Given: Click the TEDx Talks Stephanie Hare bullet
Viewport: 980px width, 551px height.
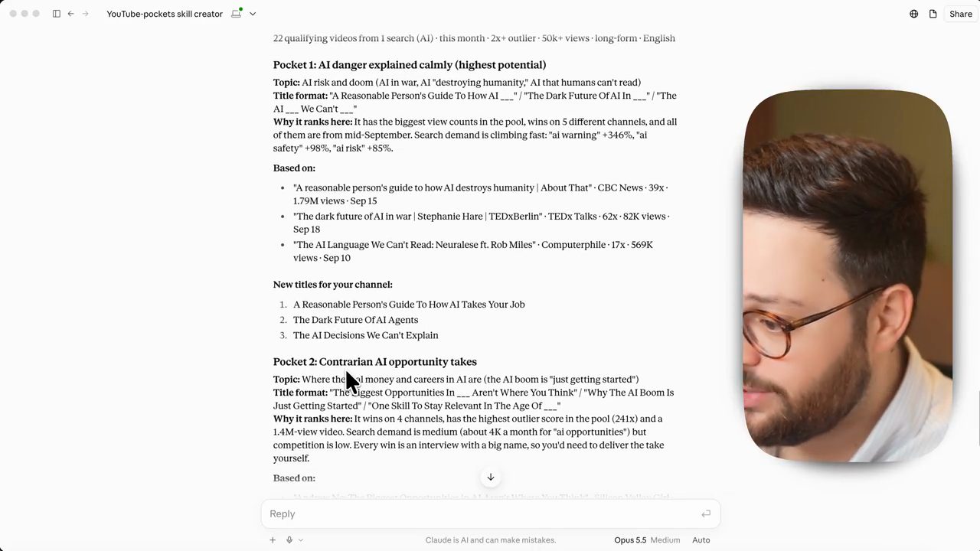Looking at the screenshot, I should (481, 223).
